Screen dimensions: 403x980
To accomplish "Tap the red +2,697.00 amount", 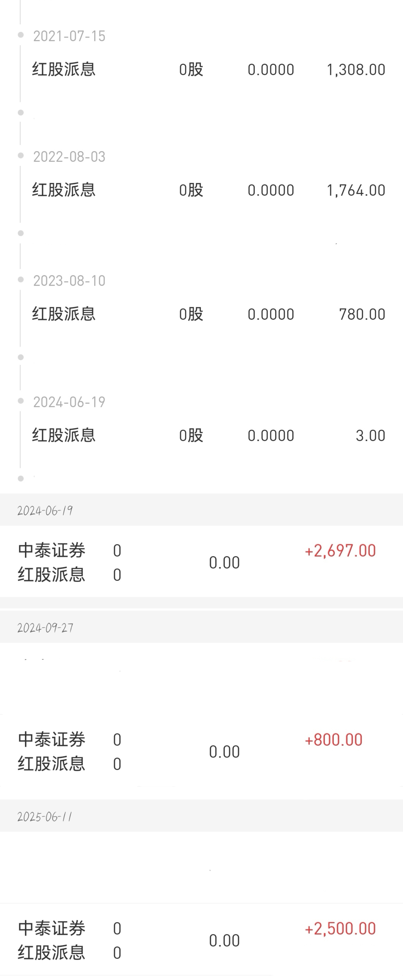I will 340,551.
